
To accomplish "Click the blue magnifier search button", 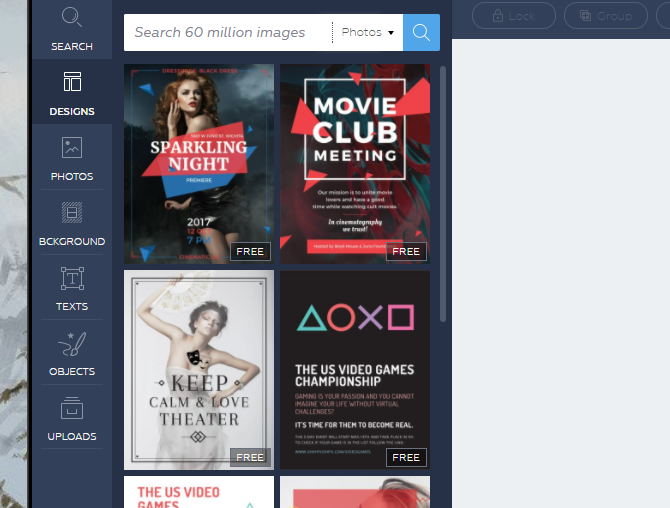I will coord(421,32).
